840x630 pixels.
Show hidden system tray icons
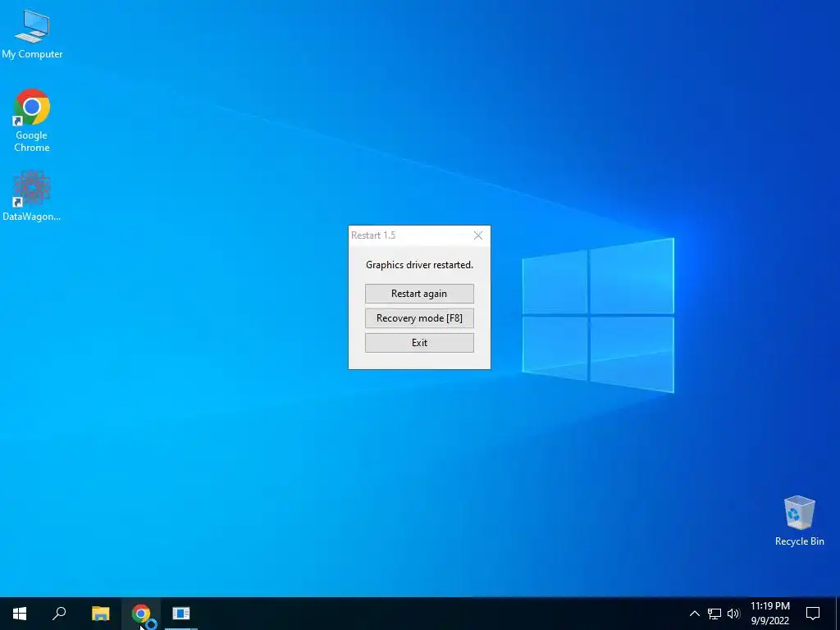pos(694,614)
